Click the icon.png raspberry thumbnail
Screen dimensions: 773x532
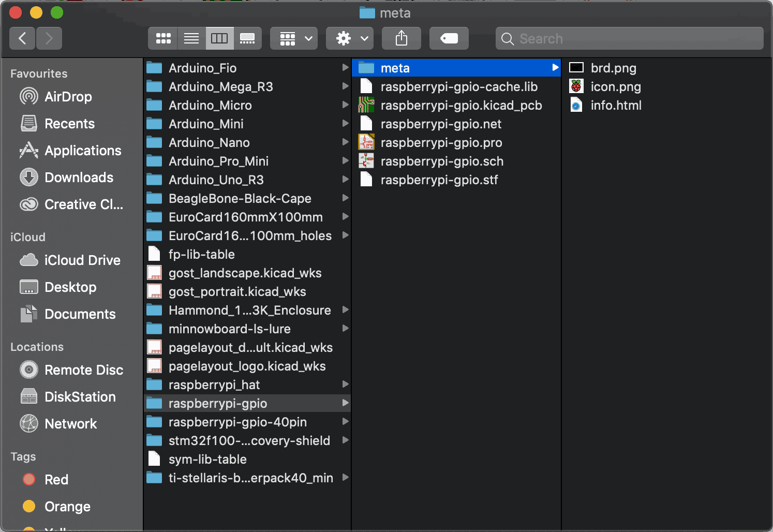(x=576, y=86)
